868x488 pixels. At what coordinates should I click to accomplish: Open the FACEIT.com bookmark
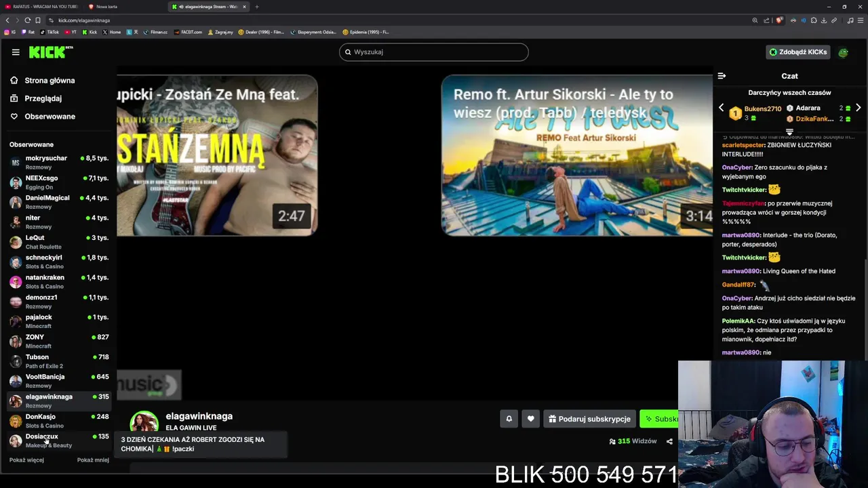[x=188, y=32]
